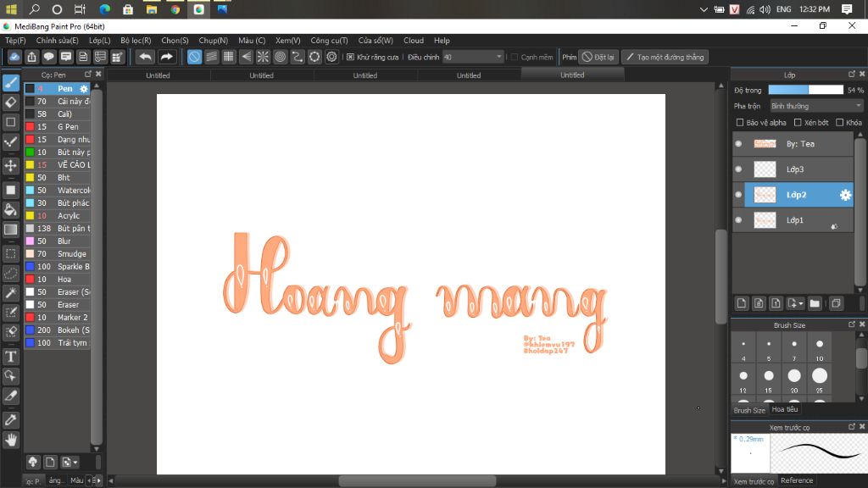
Task: Click the Acrylic brush color swatch
Action: pos(30,216)
